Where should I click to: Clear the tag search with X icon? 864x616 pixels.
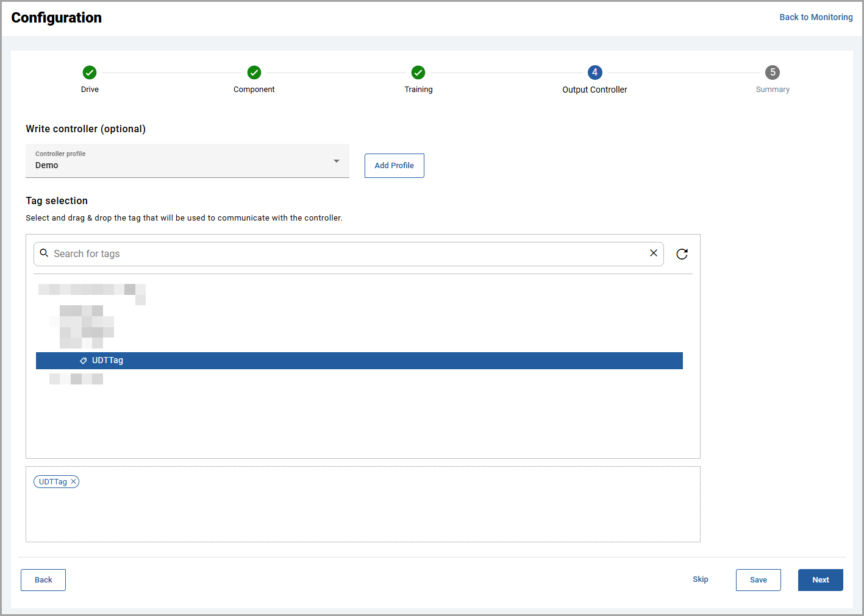[x=654, y=253]
